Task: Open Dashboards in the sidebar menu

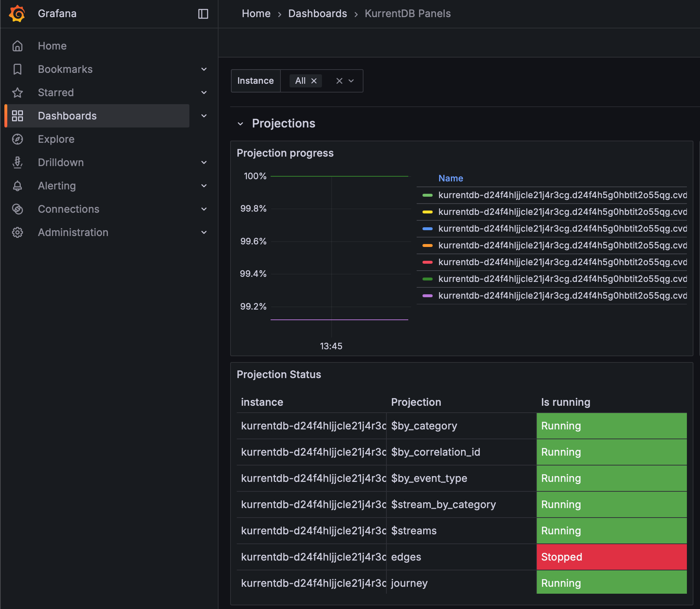Action: click(67, 116)
